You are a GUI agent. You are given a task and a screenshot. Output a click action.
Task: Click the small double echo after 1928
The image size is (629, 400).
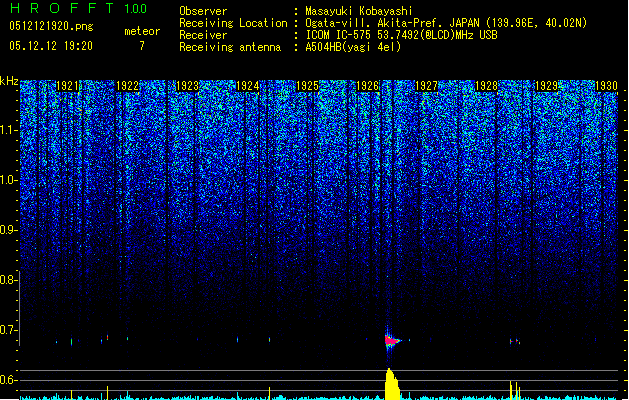coord(515,341)
